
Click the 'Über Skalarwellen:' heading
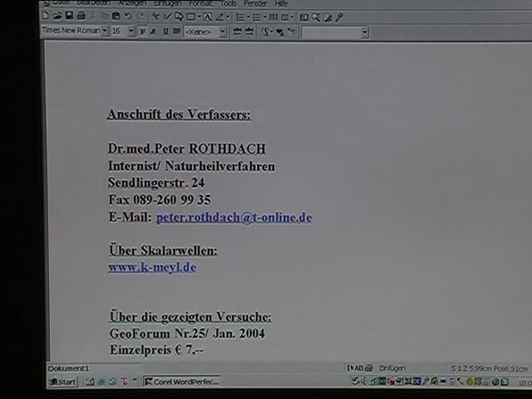[x=163, y=251]
